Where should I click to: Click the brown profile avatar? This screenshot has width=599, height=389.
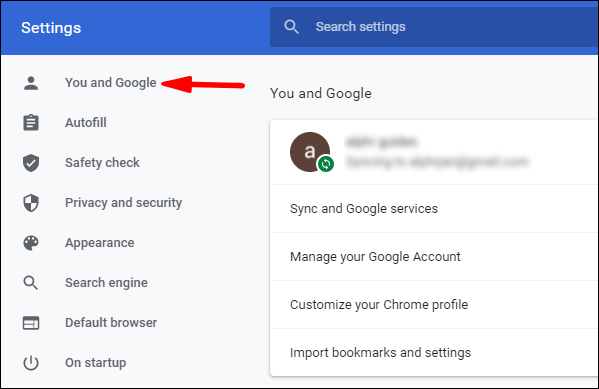pos(310,152)
